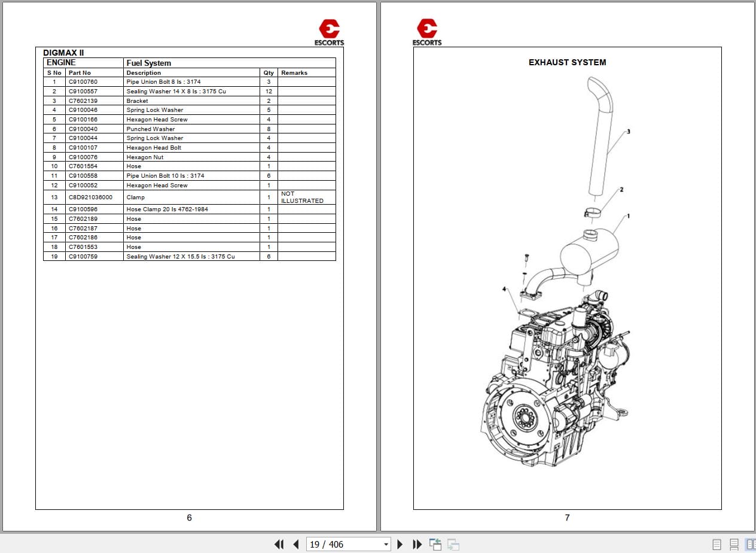
Task: Click the 'DIGMAX II' title
Action: coord(63,53)
